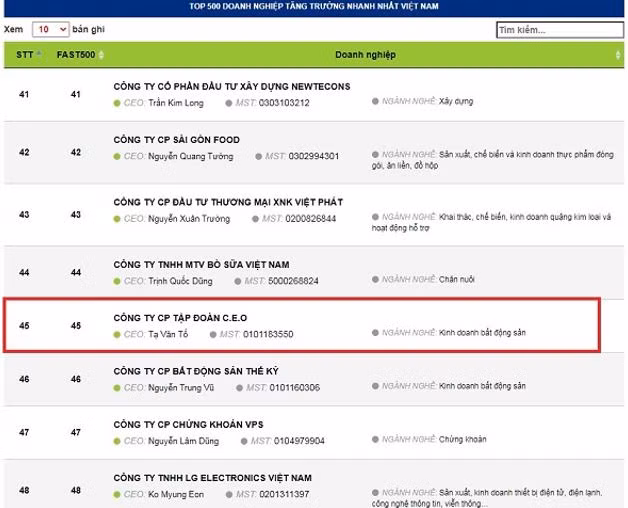Image resolution: width=628 pixels, height=508 pixels.
Task: Select tax code 0302994301
Action: click(x=314, y=156)
